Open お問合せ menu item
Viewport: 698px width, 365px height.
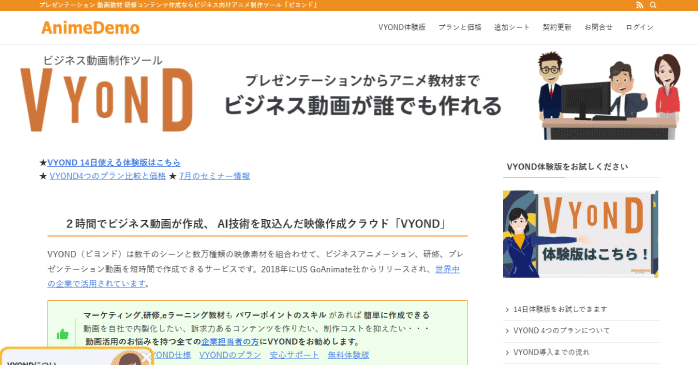598,27
